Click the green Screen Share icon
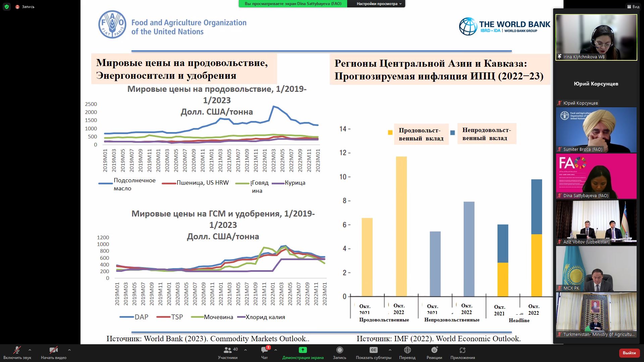 [303, 350]
